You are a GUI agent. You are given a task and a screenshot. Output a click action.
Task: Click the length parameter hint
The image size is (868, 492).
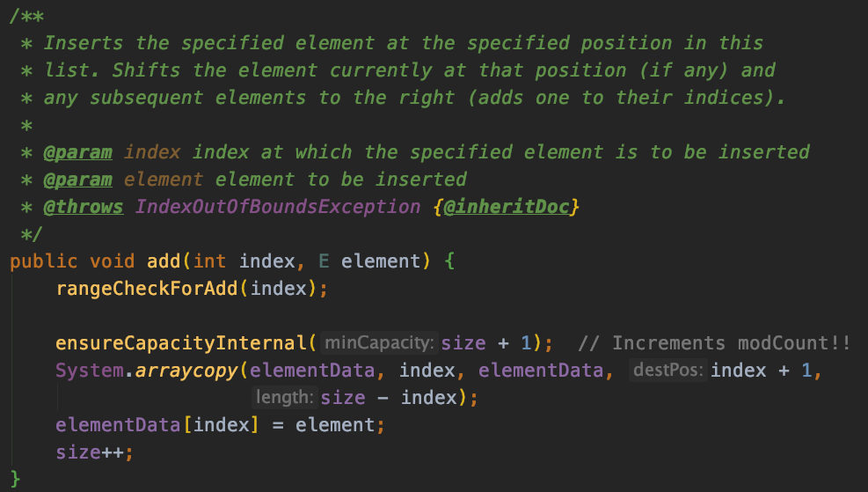[285, 397]
